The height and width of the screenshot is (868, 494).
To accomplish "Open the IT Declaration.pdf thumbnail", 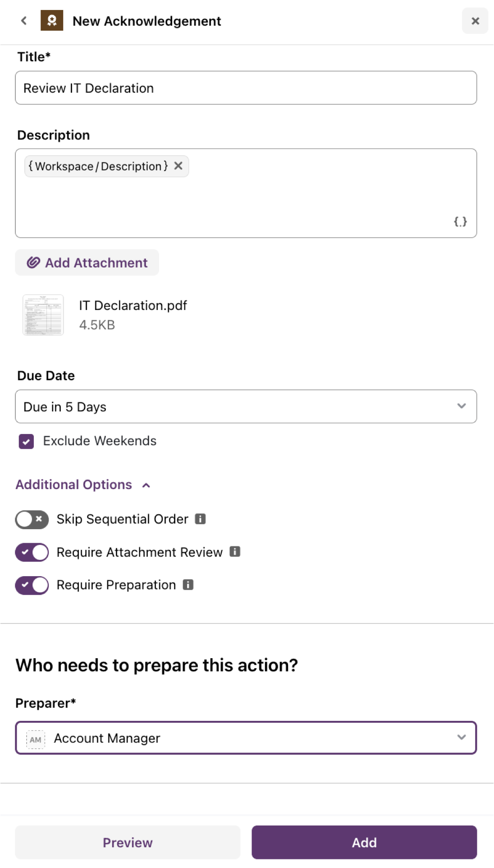I will 43,315.
